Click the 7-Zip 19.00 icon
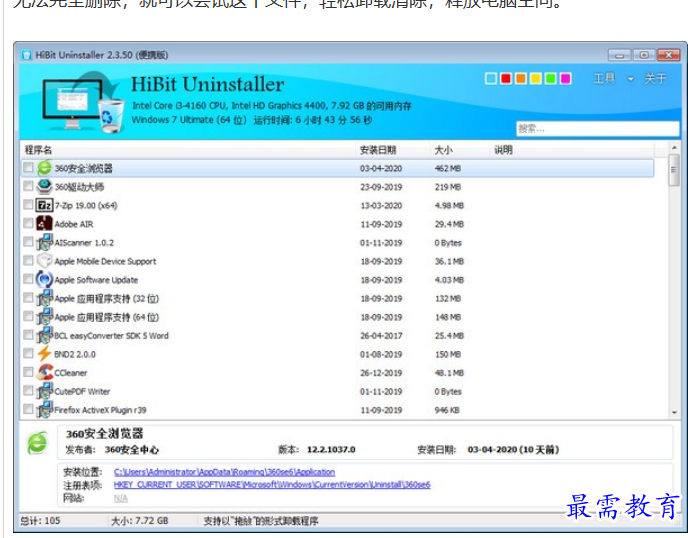Image resolution: width=688 pixels, height=538 pixels. (44, 205)
